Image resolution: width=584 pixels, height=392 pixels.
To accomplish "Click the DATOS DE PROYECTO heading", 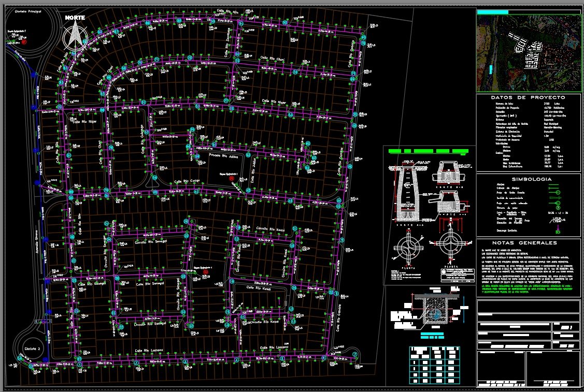I will pyautogui.click(x=529, y=97).
